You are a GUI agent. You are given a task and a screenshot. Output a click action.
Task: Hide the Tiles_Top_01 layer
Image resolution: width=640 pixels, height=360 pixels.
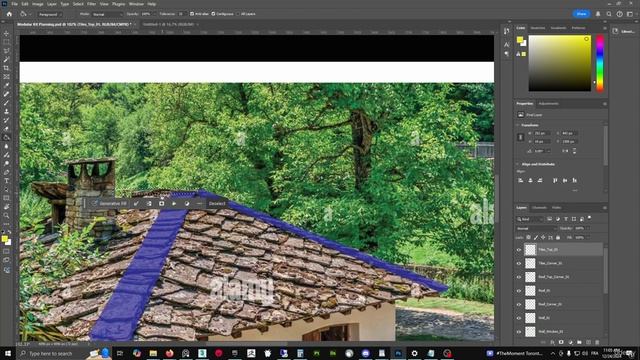[519, 250]
